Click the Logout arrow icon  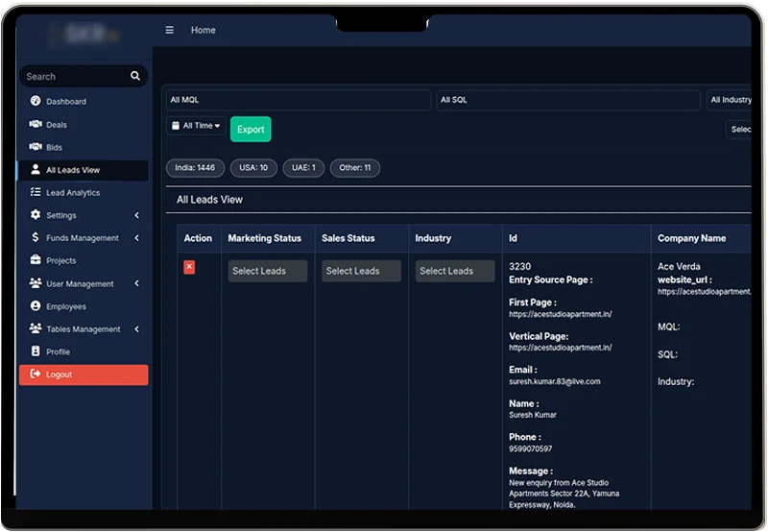tap(36, 374)
